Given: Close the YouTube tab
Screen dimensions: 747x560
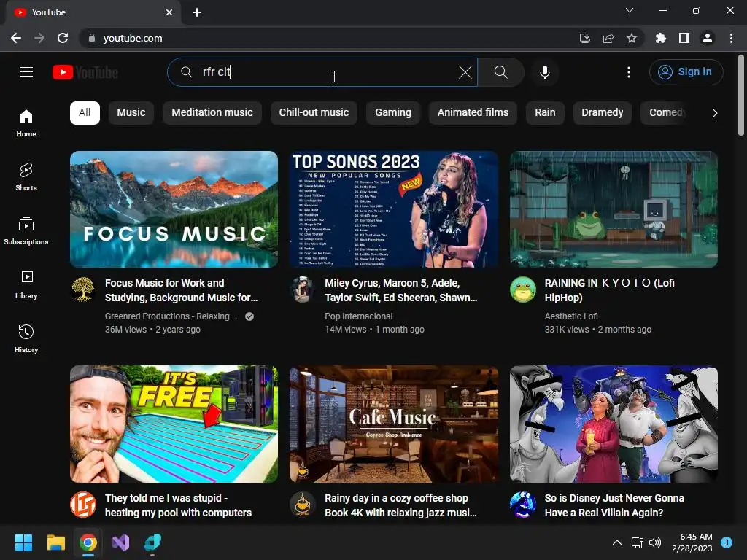Looking at the screenshot, I should click(169, 12).
